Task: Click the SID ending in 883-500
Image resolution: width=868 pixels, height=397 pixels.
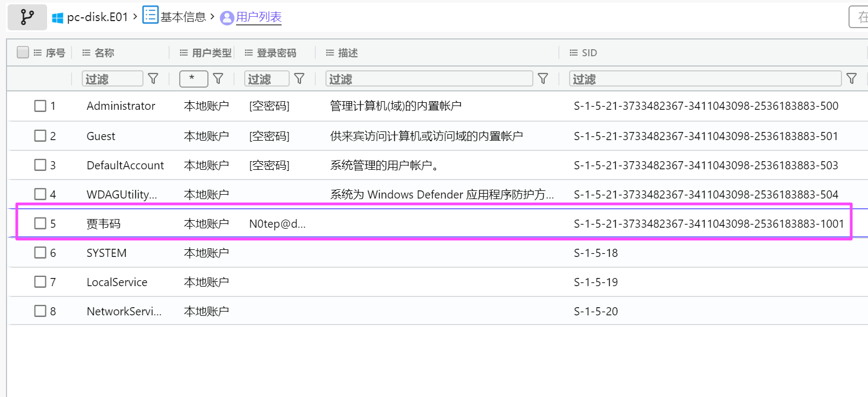Action: 706,106
